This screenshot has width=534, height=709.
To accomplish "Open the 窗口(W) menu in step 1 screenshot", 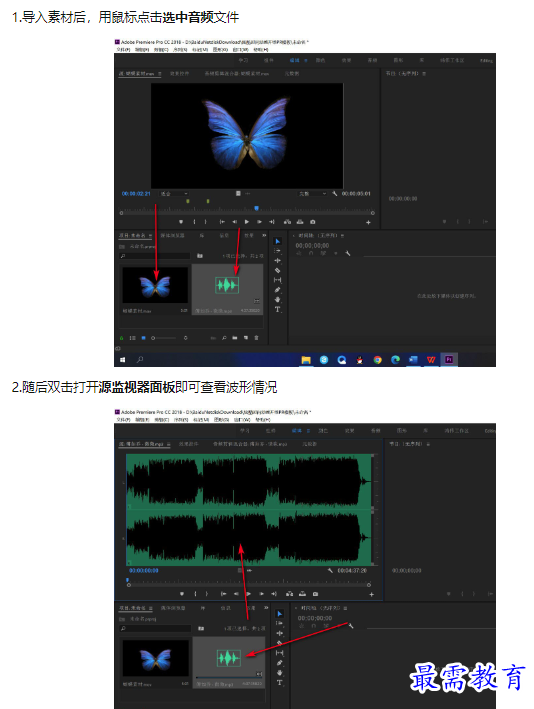I will [x=241, y=49].
